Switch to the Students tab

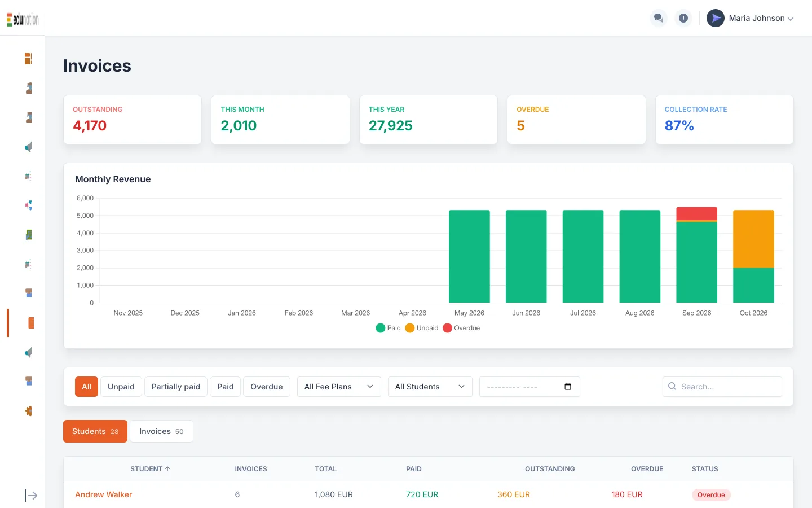click(x=95, y=431)
